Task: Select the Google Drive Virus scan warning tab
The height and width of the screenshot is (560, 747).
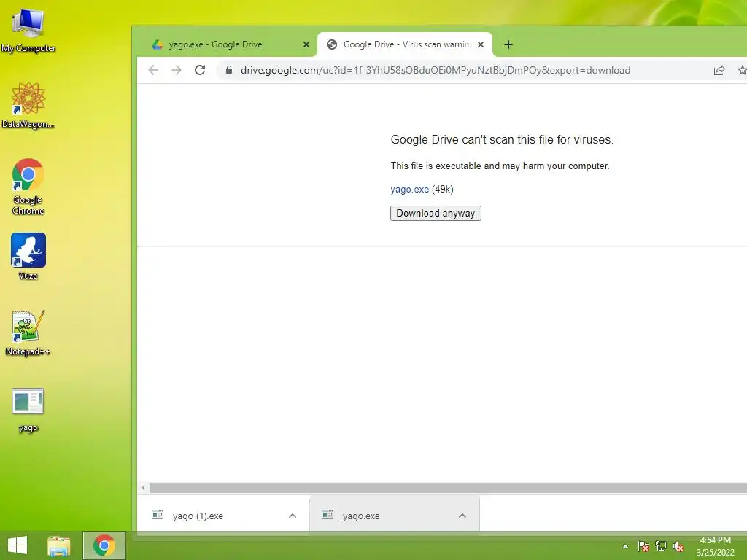Action: point(404,44)
